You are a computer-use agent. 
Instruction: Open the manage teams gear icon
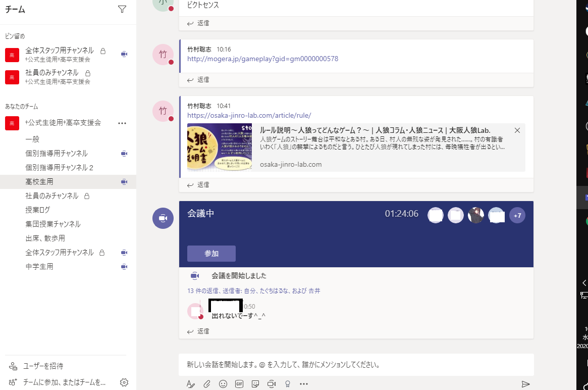[124, 382]
